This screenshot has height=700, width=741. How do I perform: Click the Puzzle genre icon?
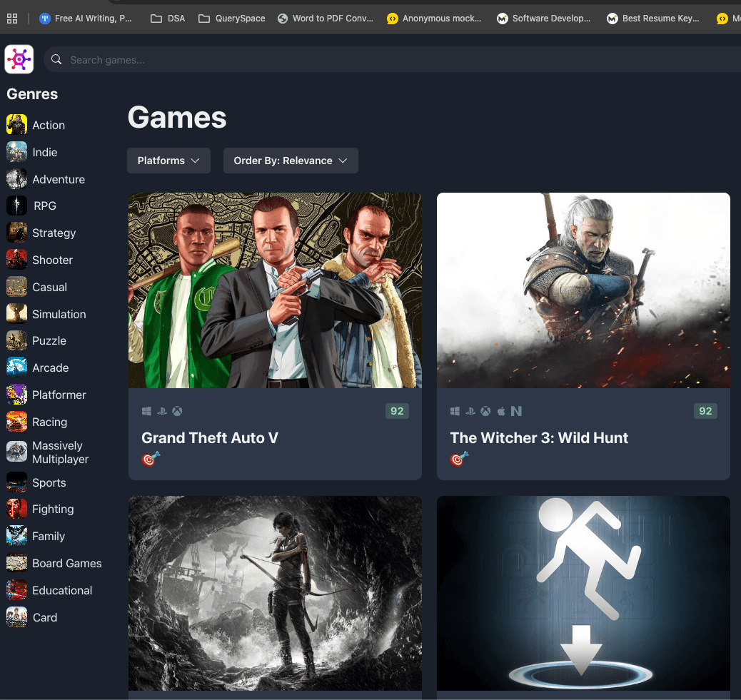pyautogui.click(x=16, y=340)
